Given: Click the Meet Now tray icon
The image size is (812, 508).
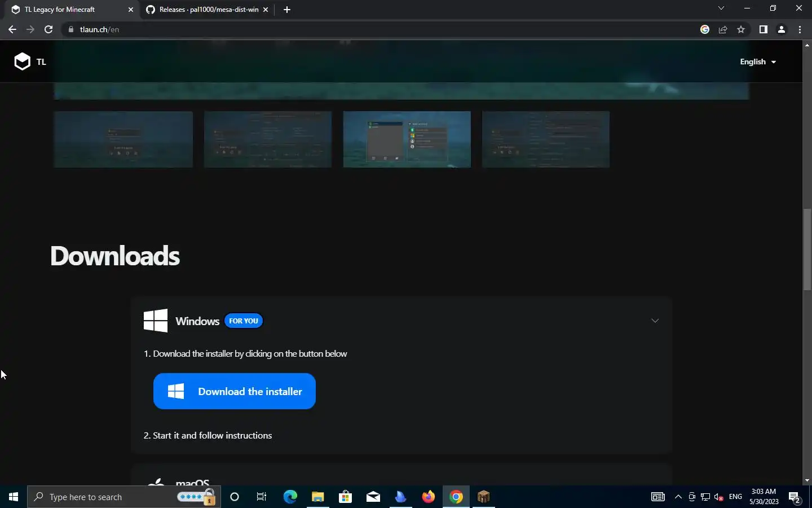Looking at the screenshot, I should [692, 497].
